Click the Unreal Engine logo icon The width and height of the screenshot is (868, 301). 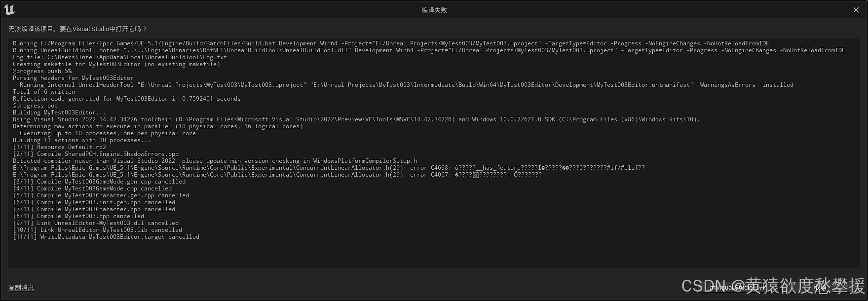pyautogui.click(x=9, y=9)
